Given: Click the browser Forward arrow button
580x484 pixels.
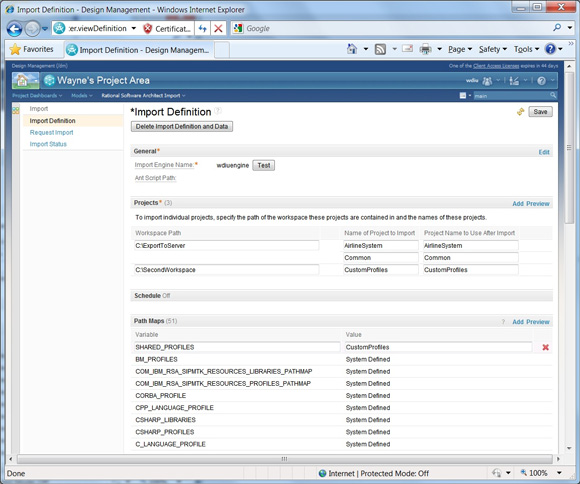Looking at the screenshot, I should click(x=32, y=29).
